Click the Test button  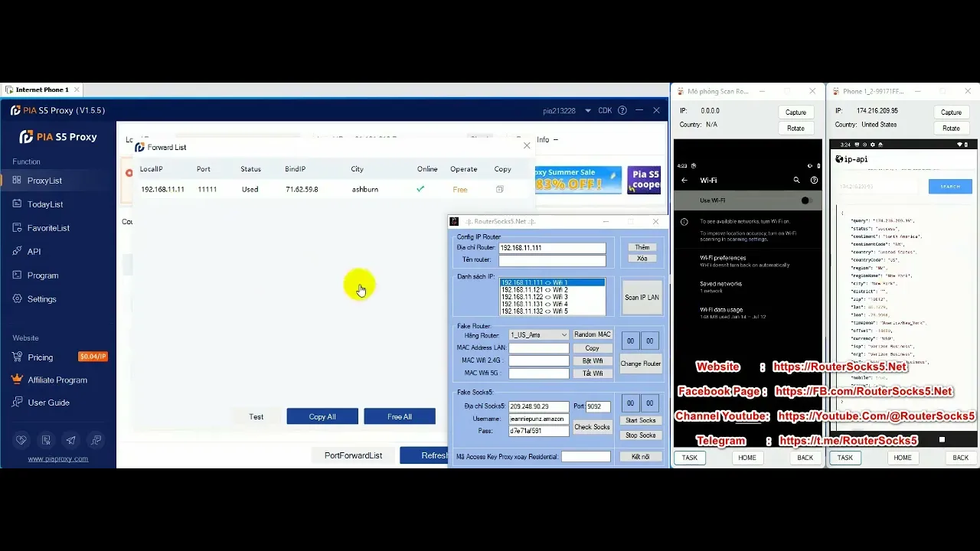coord(256,416)
